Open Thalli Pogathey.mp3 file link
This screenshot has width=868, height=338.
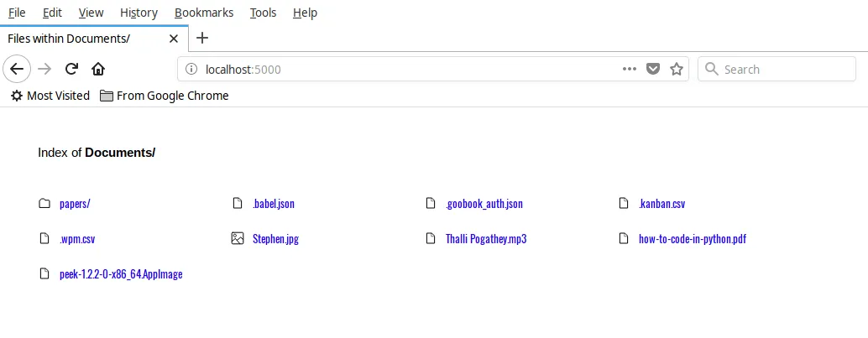tap(486, 239)
